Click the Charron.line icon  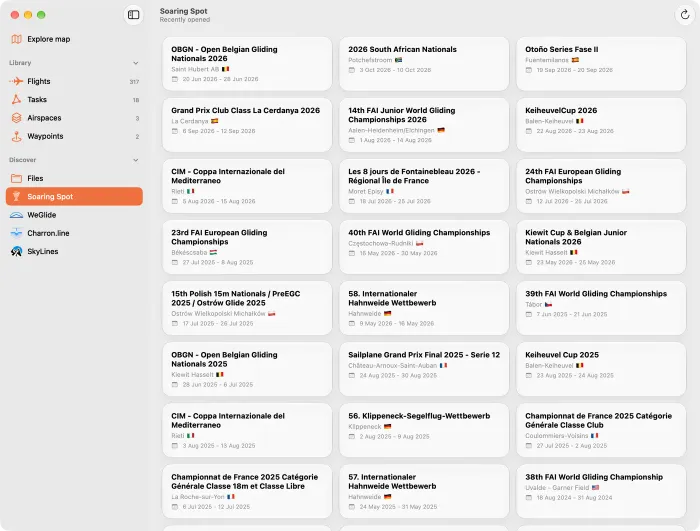pos(17,233)
